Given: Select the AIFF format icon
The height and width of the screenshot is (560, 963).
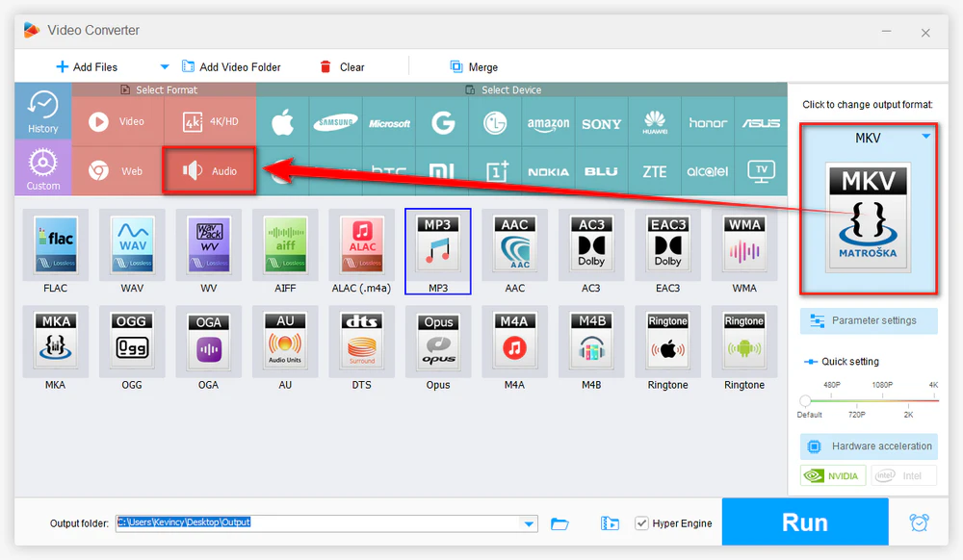Looking at the screenshot, I should tap(285, 245).
